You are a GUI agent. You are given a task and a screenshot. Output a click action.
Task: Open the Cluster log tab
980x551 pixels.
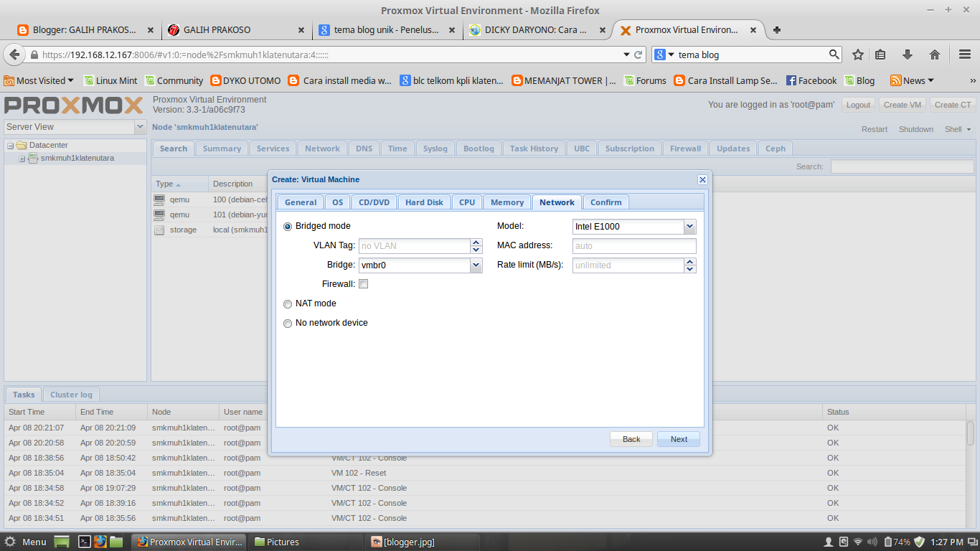[71, 395]
